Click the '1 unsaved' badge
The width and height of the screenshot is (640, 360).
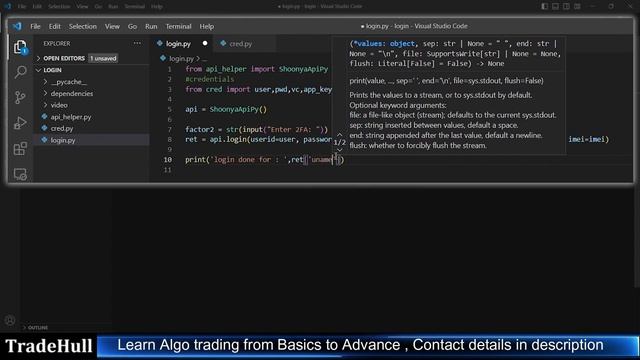tap(103, 58)
